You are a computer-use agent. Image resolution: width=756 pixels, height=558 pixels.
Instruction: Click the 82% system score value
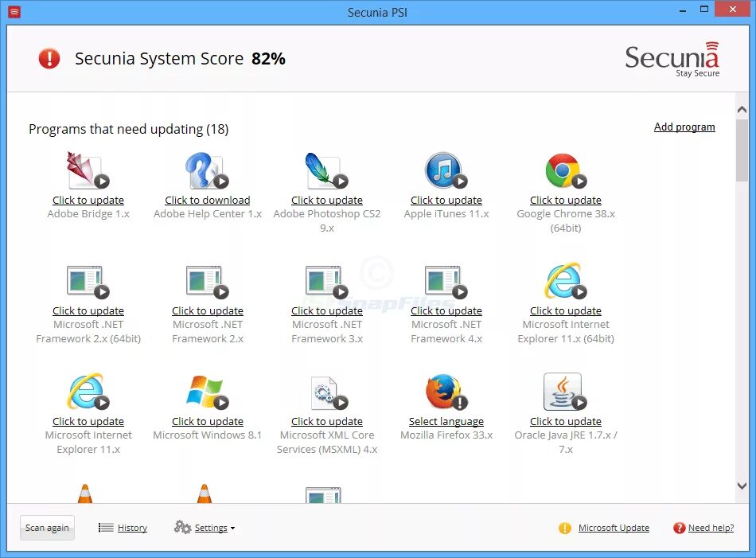coord(268,59)
